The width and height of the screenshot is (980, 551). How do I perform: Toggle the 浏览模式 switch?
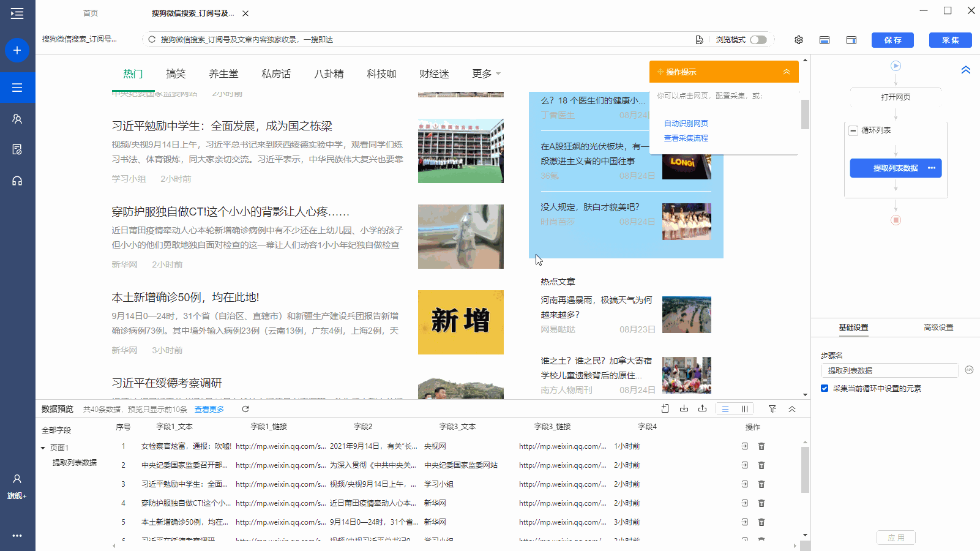tap(758, 40)
